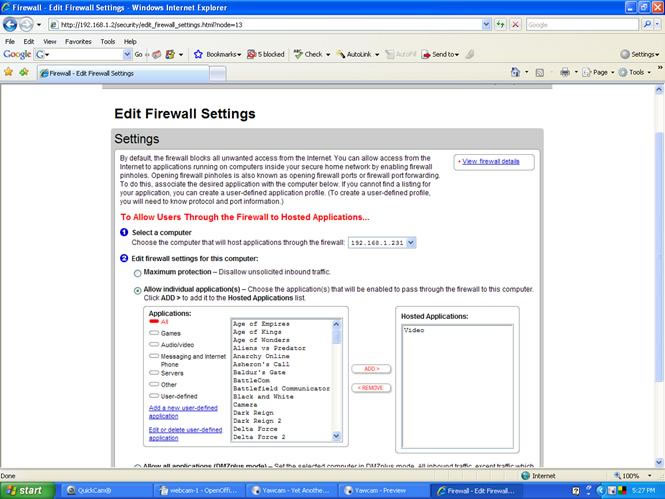Select the Servers applications filter
The height and width of the screenshot is (499, 665).
coord(154,373)
